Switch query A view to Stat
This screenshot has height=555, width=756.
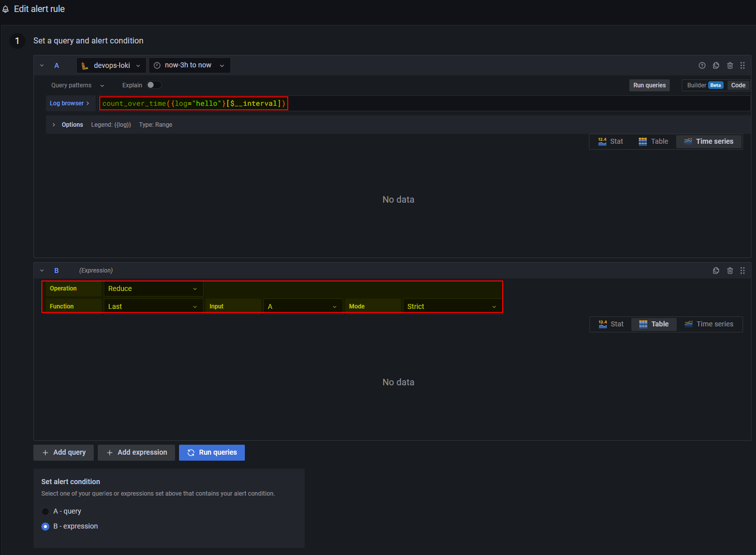coord(610,141)
